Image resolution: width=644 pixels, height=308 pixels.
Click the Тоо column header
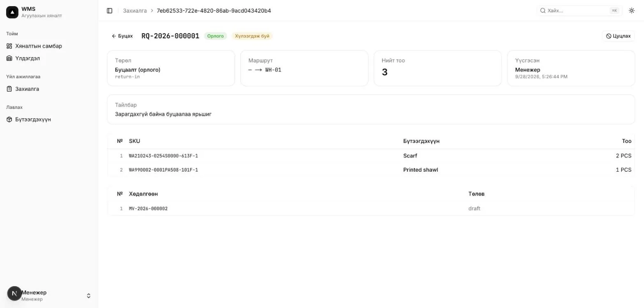point(627,141)
